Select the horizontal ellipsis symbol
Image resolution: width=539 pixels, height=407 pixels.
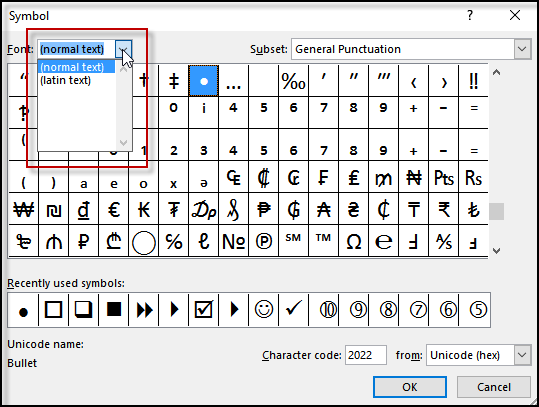coord(233,81)
